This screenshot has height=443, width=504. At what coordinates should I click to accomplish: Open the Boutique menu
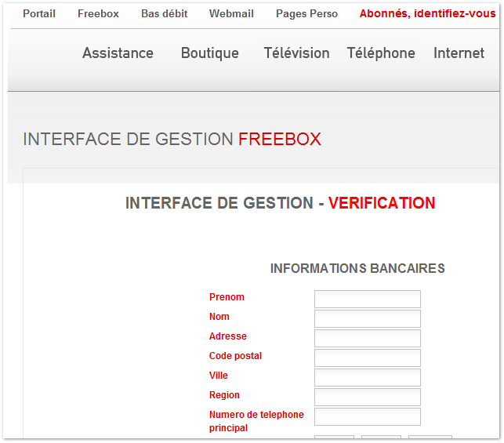(210, 53)
